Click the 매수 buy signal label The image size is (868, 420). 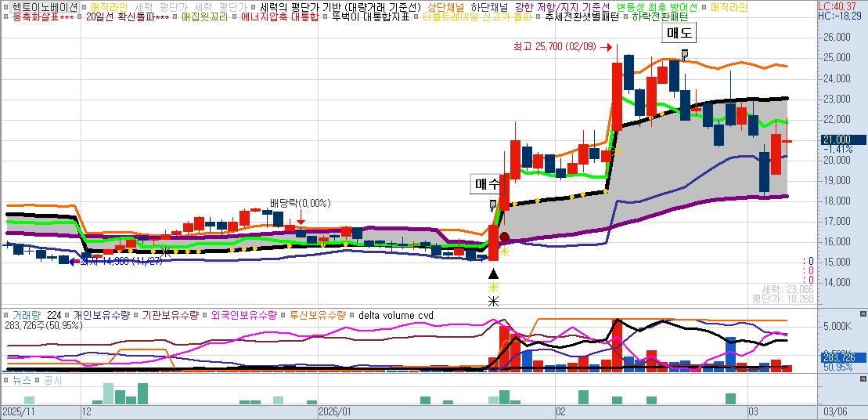tap(485, 184)
